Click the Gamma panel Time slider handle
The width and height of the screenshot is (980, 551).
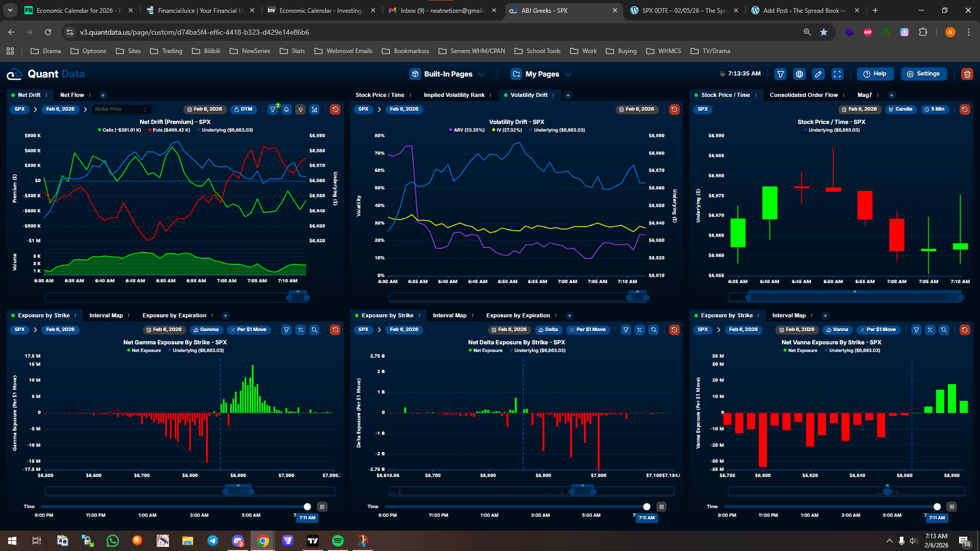pos(307,507)
